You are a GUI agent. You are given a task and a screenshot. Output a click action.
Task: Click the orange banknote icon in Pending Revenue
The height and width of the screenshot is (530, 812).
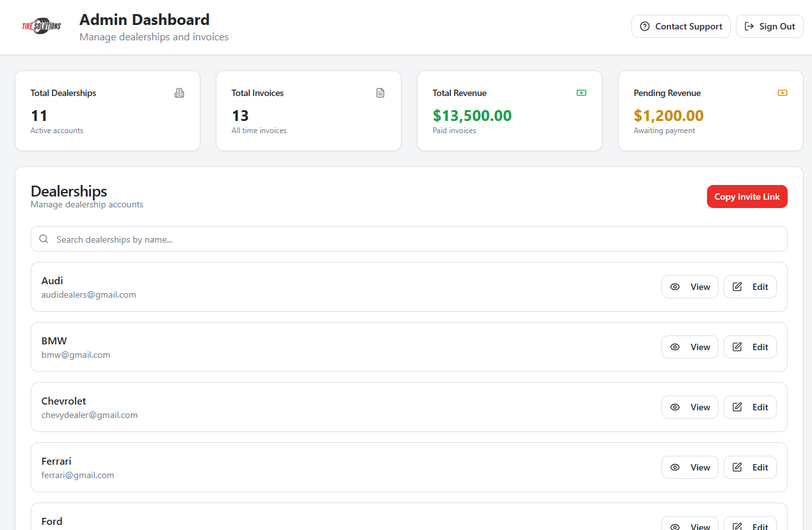click(x=783, y=93)
